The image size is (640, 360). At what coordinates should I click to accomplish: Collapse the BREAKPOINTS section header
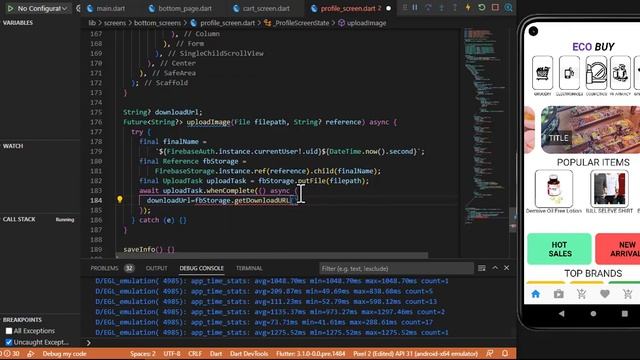[x=22, y=320]
